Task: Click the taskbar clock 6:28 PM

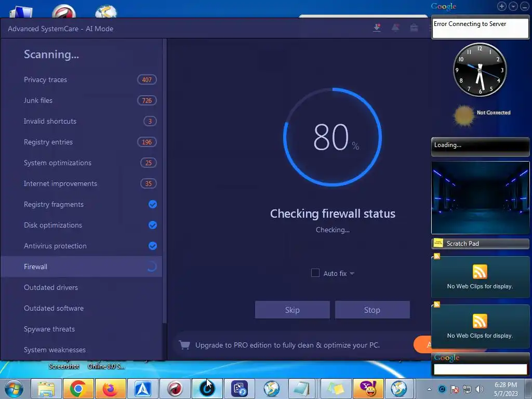Action: click(x=506, y=389)
